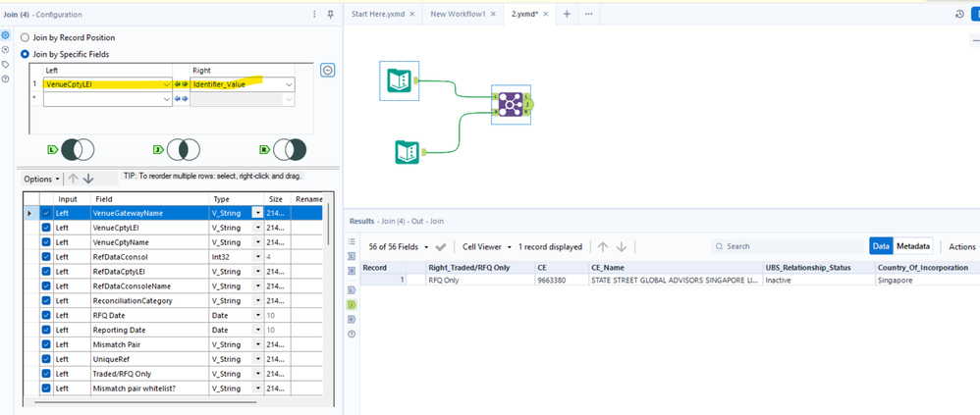
Task: Open the Results panel help icon
Action: point(352,335)
